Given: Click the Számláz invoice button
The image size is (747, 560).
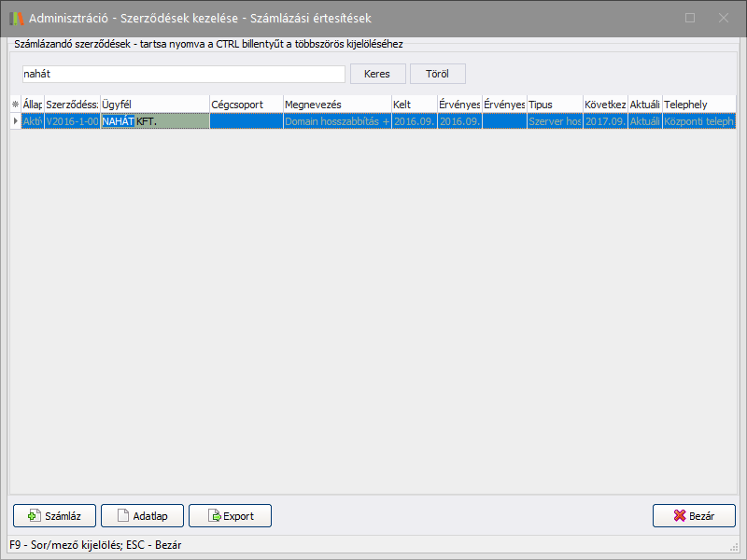Looking at the screenshot, I should [x=54, y=515].
